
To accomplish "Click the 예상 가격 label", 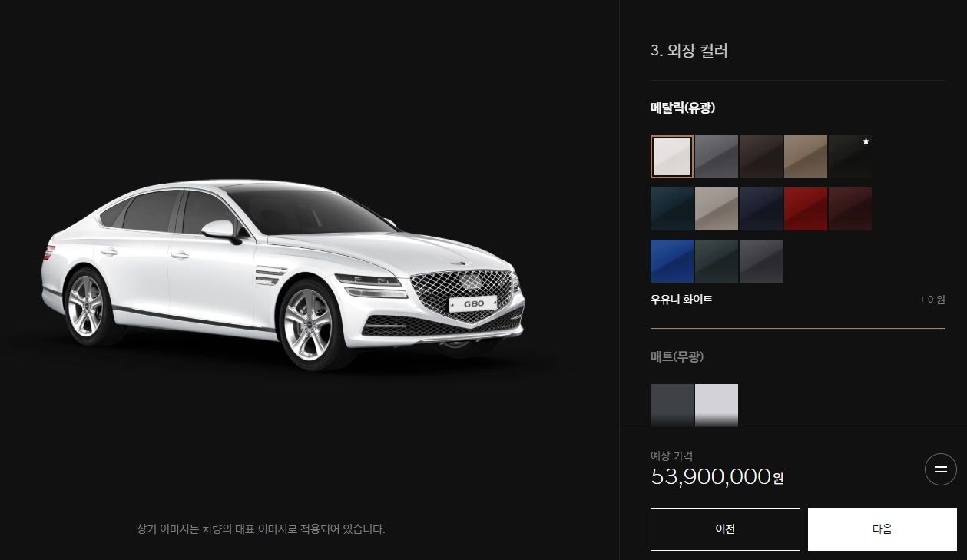I will click(672, 456).
